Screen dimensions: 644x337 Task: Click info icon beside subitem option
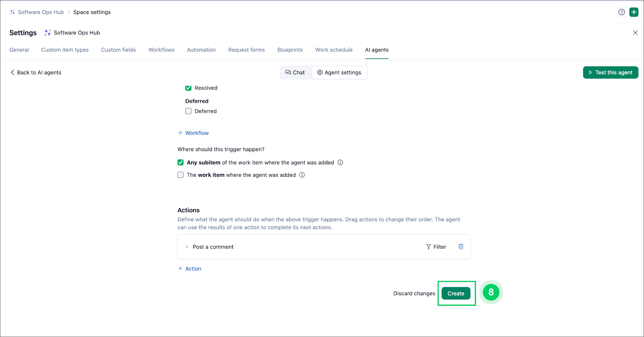click(x=341, y=163)
